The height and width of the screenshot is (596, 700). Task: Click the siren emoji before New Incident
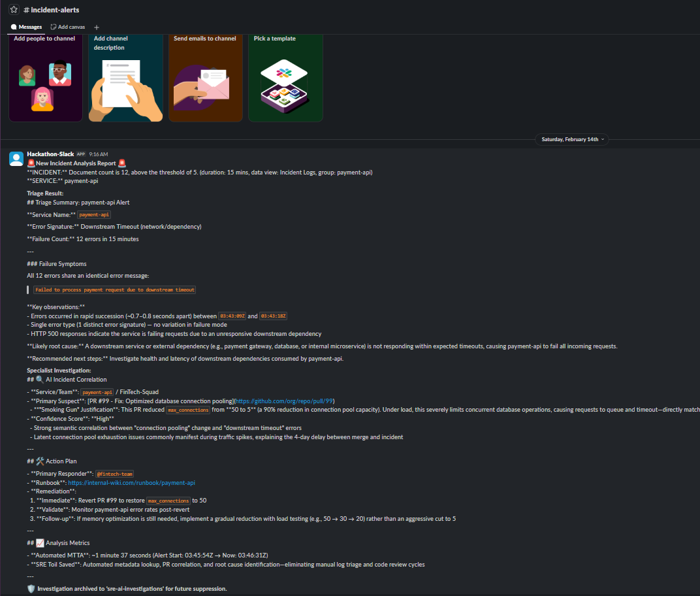31,163
